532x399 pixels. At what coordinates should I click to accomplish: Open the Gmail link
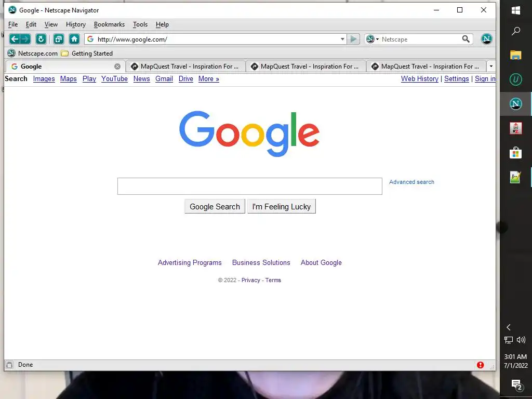(x=164, y=79)
